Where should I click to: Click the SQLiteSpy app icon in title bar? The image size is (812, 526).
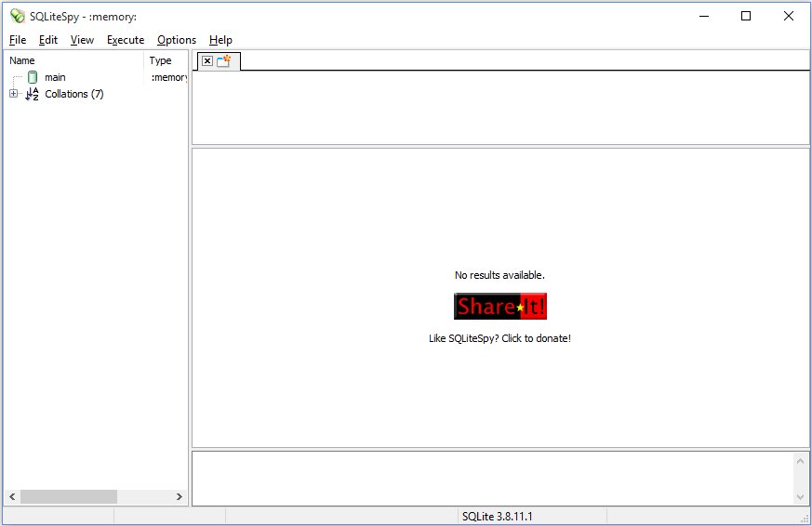pos(18,16)
